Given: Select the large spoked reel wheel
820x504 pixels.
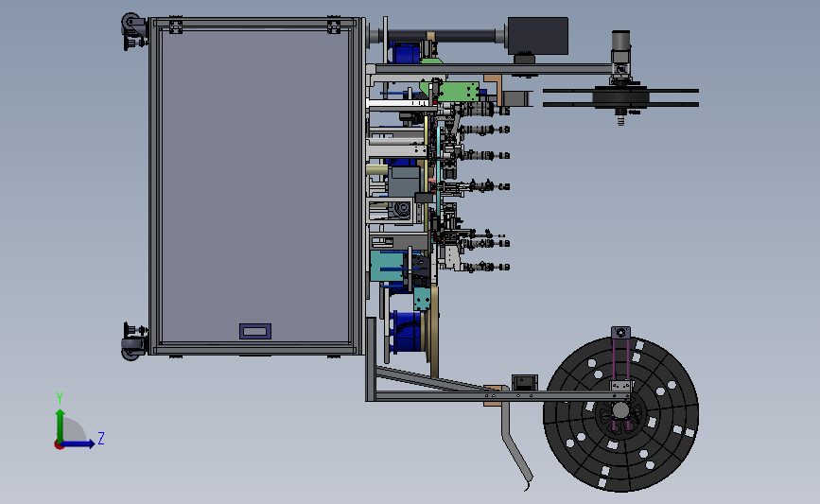Looking at the screenshot, I should 620,414.
